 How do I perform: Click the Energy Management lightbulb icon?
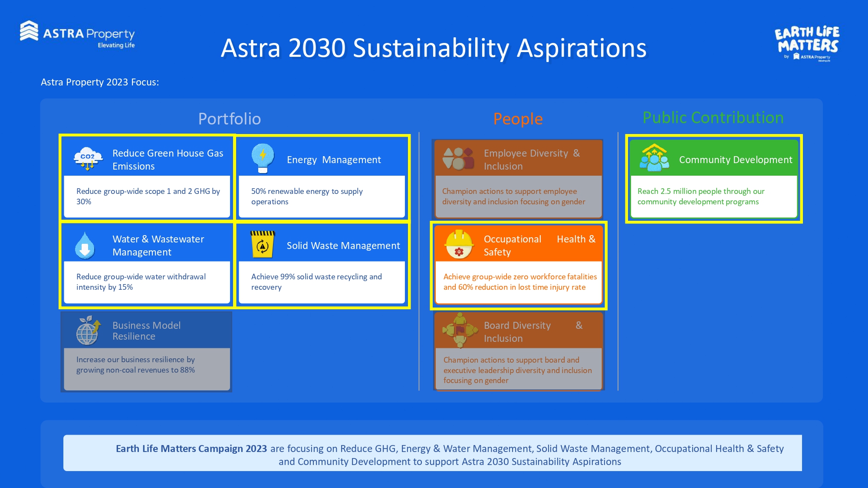point(263,158)
